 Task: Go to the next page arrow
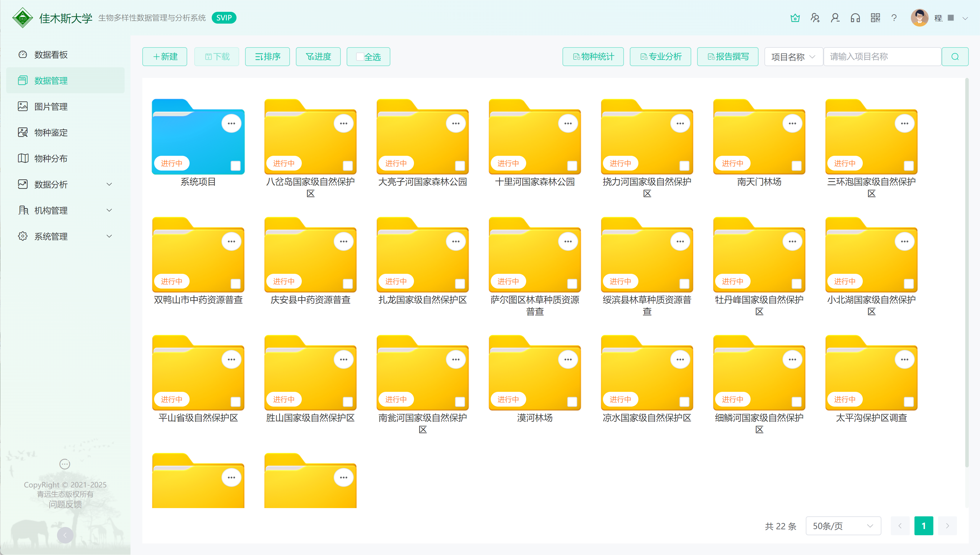947,526
